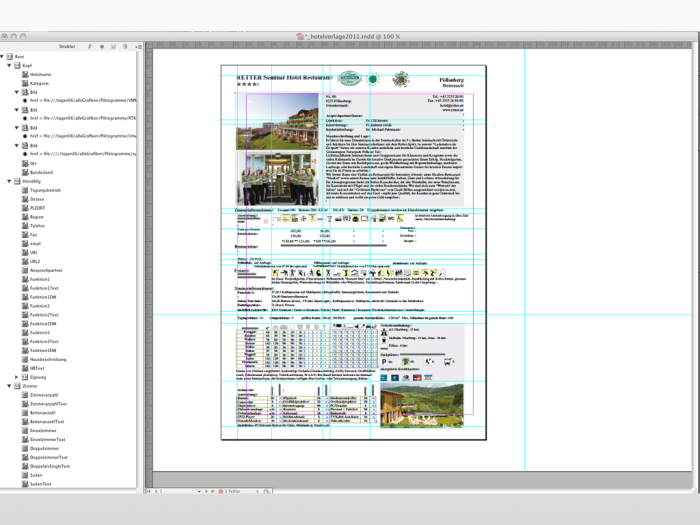Select the SuitenText tree item
Screen dimensions: 700x525
(x=41, y=484)
